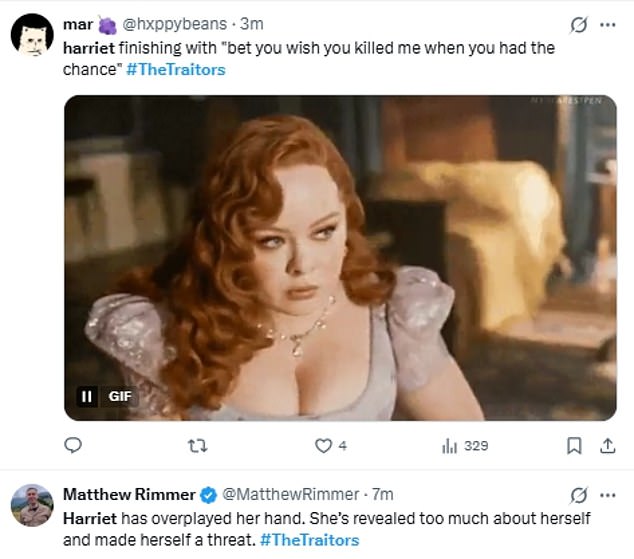
Task: Open more options on Matthew Rimmer's tweet
Action: [607, 495]
